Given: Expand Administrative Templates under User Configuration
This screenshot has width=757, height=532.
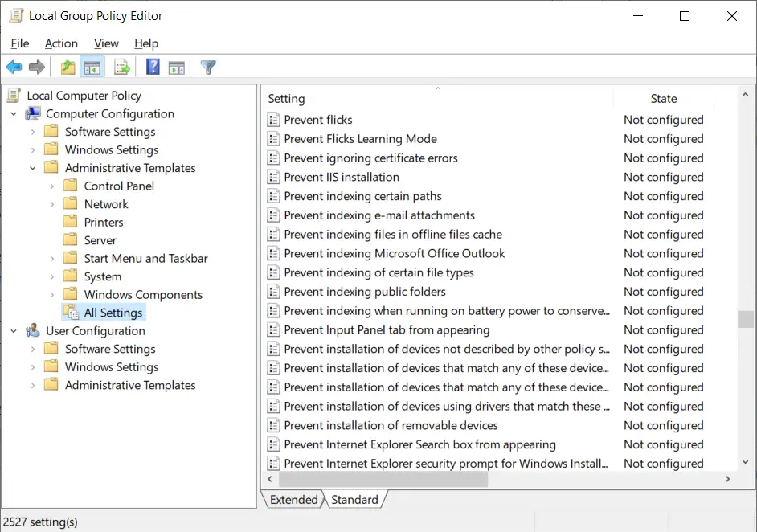Looking at the screenshot, I should pos(33,385).
